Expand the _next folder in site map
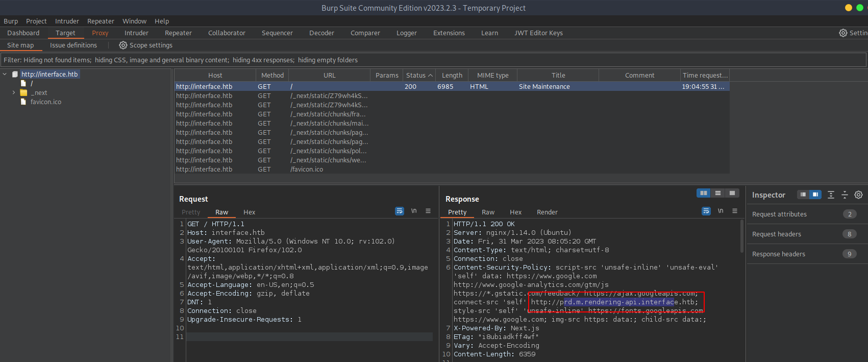 pyautogui.click(x=14, y=93)
